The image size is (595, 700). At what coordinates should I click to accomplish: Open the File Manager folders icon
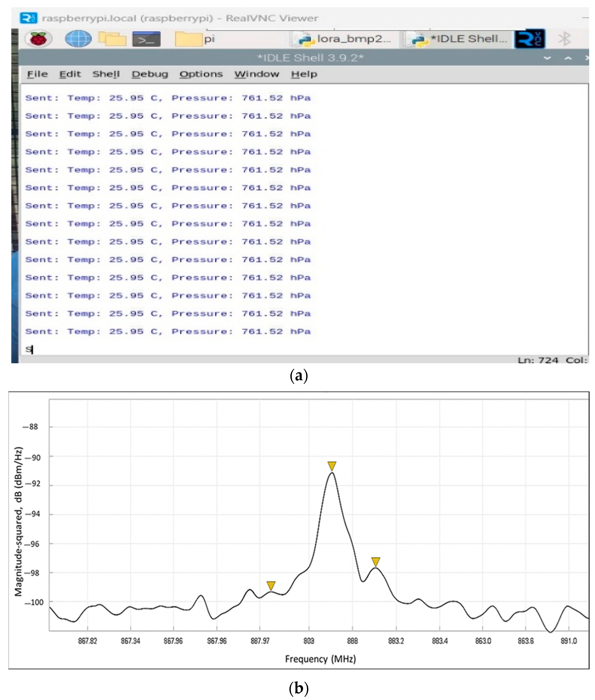112,39
